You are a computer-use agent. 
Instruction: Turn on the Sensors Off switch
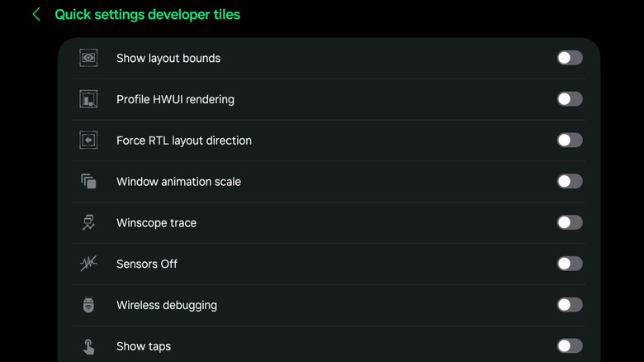(569, 264)
